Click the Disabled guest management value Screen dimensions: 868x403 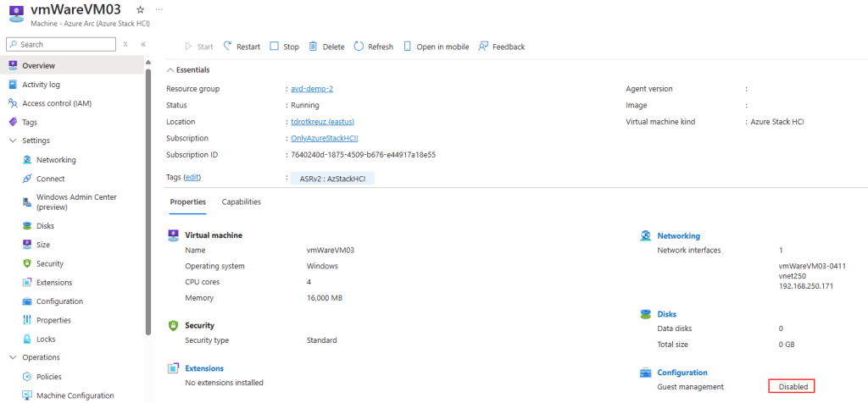tap(793, 387)
